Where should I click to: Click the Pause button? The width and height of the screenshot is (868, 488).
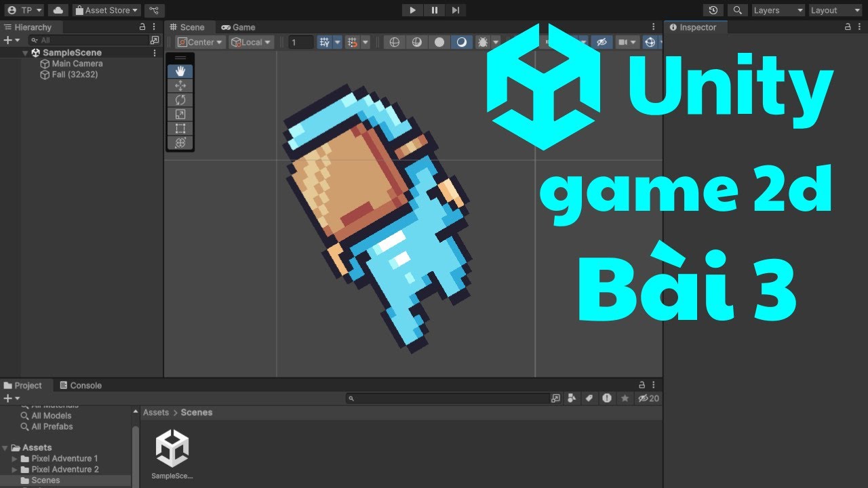click(434, 10)
